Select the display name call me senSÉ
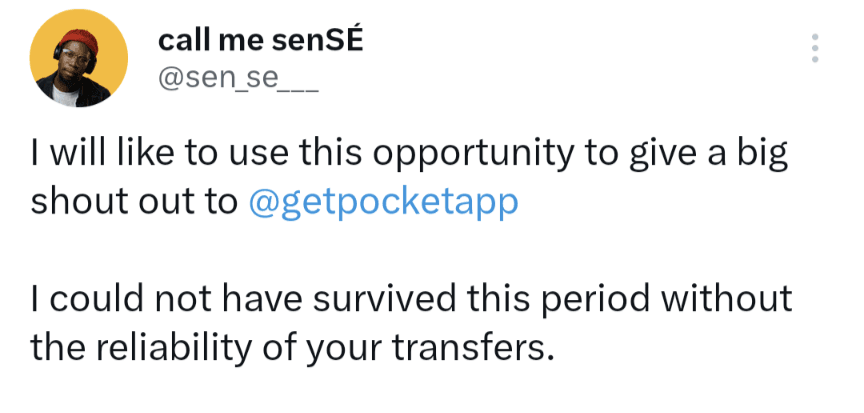 pos(261,41)
